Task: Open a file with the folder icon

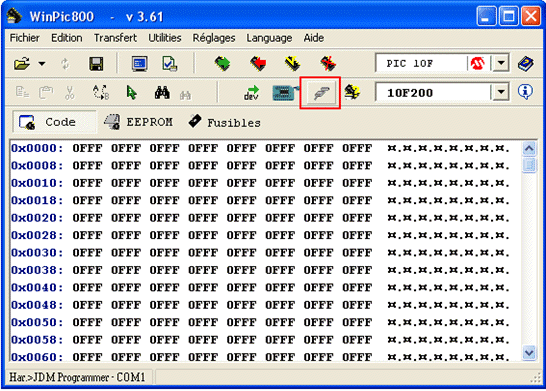Action: click(22, 64)
